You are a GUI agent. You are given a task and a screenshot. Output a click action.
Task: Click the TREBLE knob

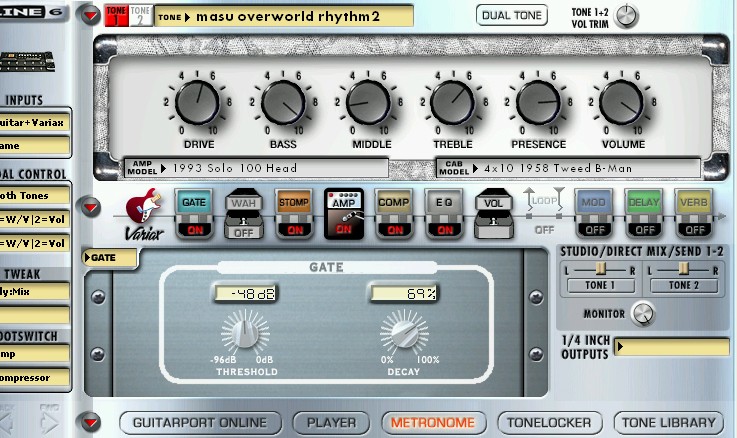tap(453, 102)
